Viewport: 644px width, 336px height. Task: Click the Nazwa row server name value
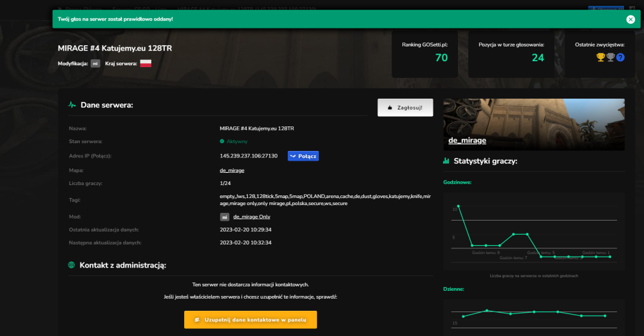257,128
